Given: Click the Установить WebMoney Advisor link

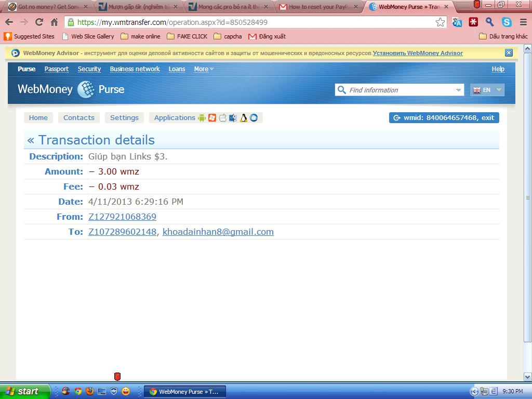Looking at the screenshot, I should 418,53.
